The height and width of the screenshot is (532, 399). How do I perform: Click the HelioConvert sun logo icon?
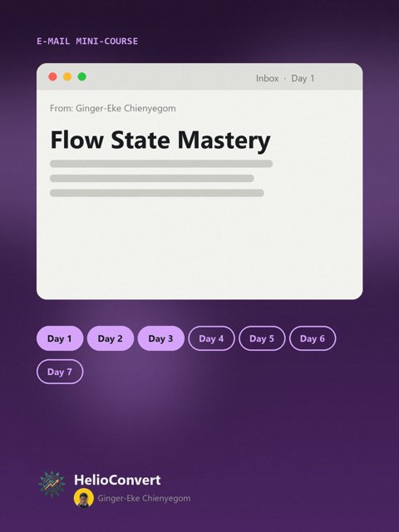[x=52, y=484]
